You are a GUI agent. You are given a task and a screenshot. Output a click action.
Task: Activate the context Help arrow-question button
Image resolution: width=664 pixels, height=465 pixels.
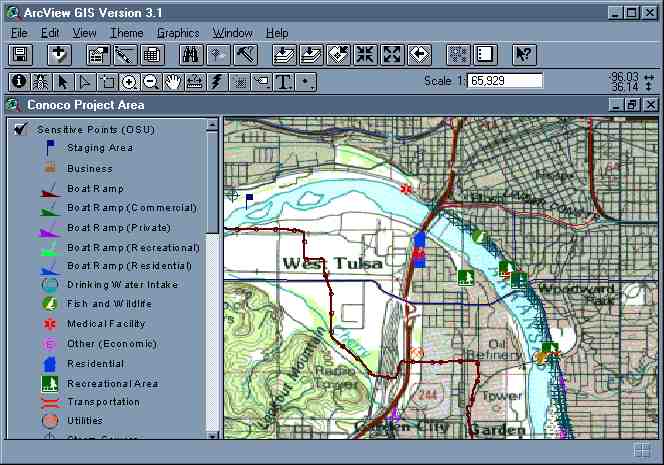[x=524, y=55]
